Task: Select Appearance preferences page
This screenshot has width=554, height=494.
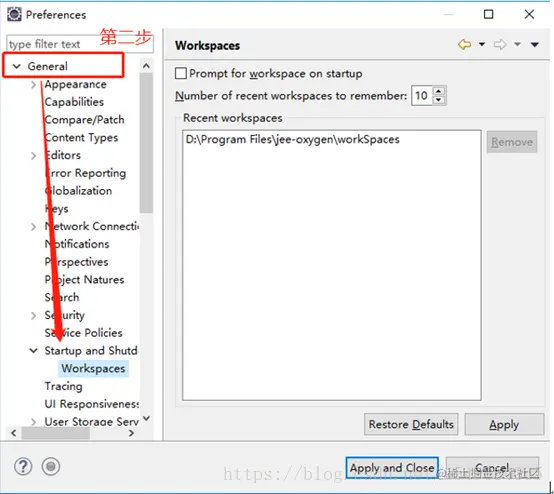Action: [x=75, y=84]
